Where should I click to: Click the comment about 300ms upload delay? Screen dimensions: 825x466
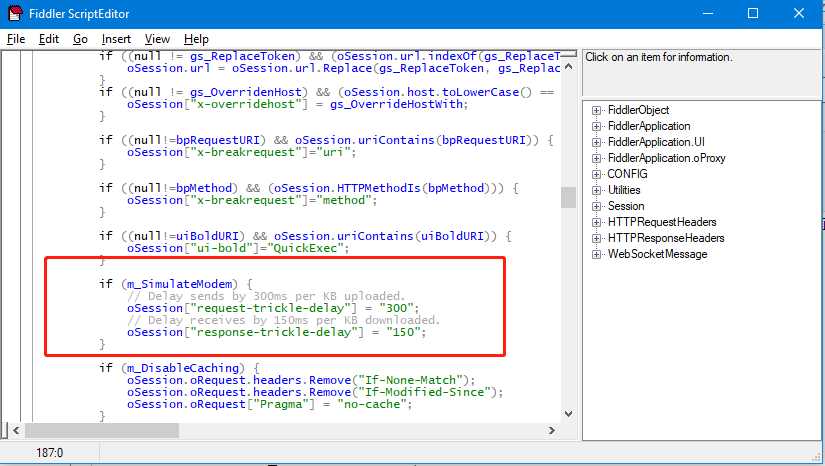(x=266, y=296)
